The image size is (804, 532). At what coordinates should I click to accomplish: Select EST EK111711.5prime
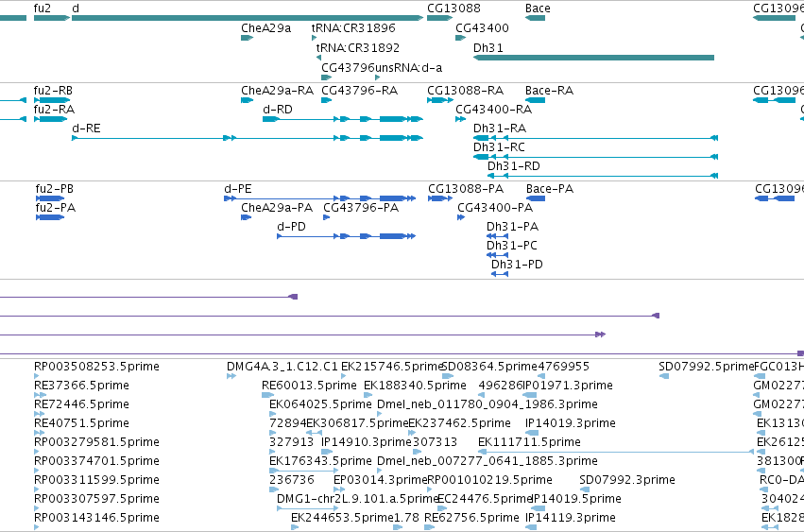[x=529, y=442]
